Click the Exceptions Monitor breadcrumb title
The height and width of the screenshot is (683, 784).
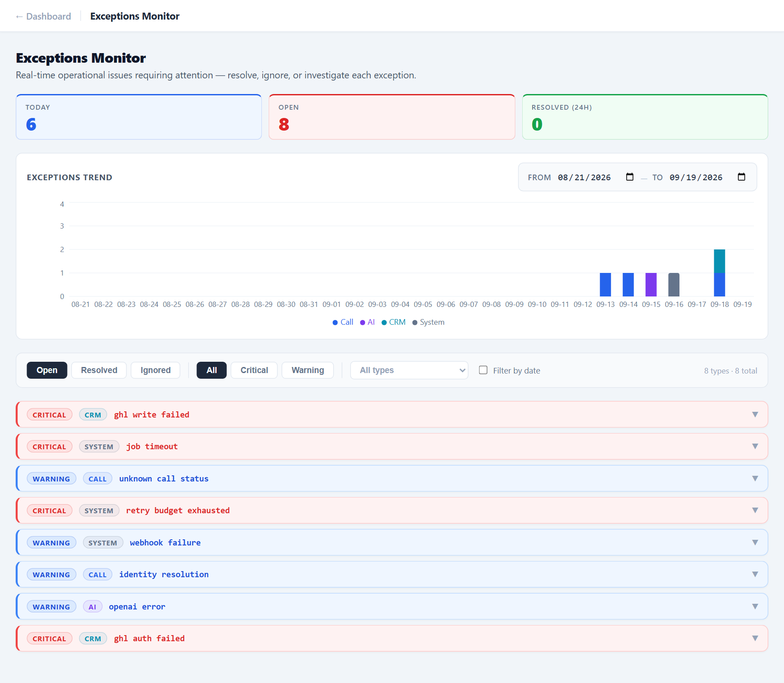pyautogui.click(x=135, y=16)
